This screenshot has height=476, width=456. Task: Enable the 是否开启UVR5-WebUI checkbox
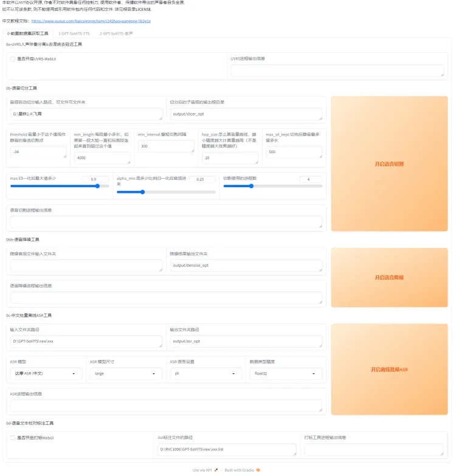pyautogui.click(x=12, y=59)
